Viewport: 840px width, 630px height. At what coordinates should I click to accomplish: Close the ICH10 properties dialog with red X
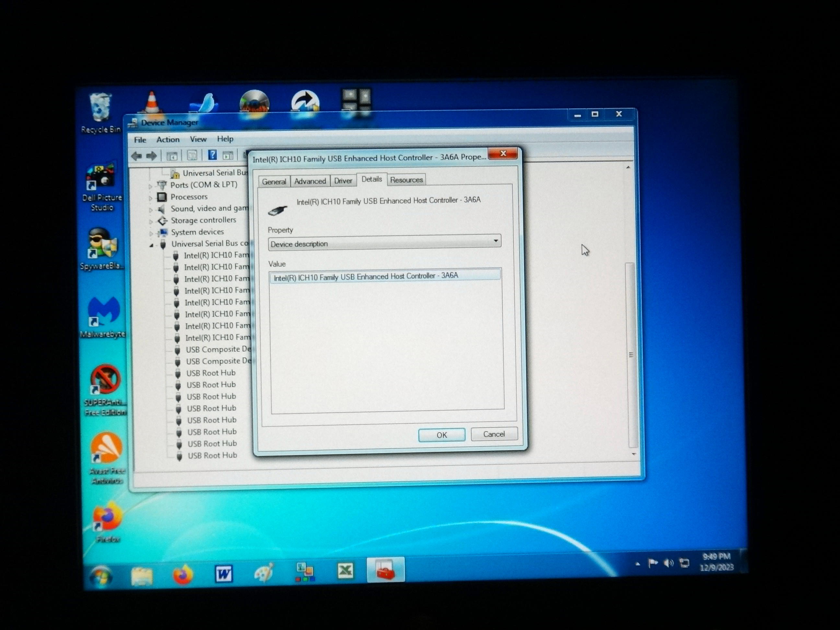coord(503,153)
